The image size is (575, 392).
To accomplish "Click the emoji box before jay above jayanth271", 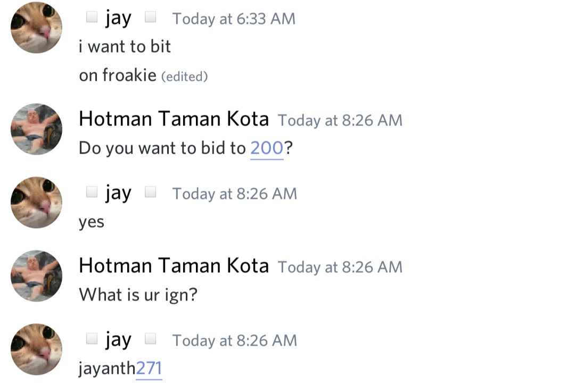I will pos(92,338).
